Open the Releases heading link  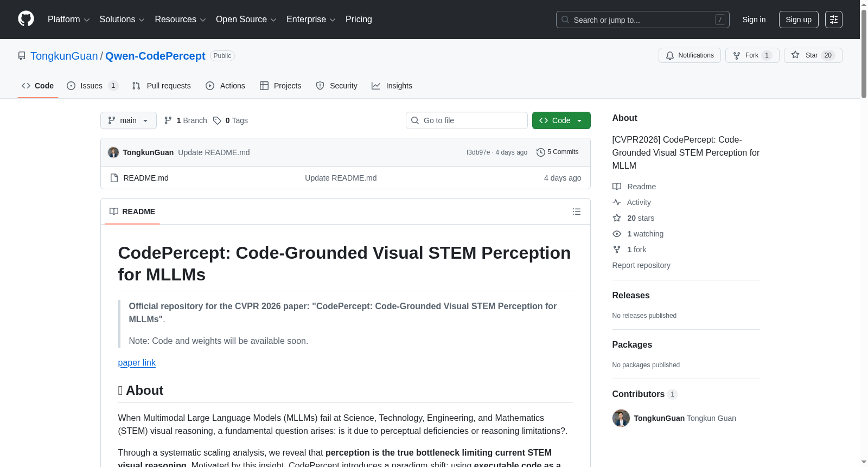(631, 296)
